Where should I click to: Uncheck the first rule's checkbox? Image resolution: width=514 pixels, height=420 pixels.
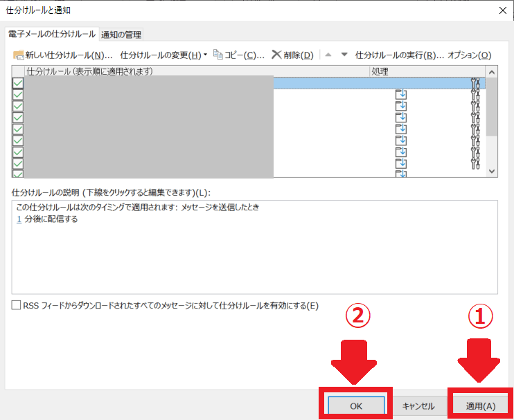point(18,84)
